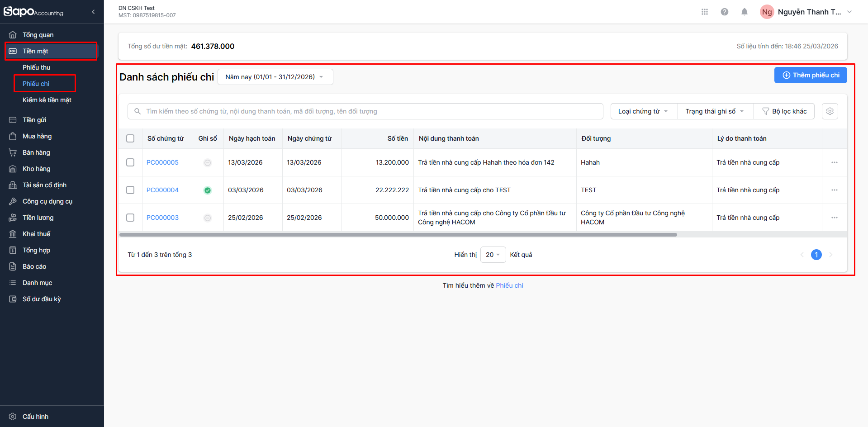This screenshot has width=868, height=427.
Task: Tick the checkbox for voucher PC000003
Action: [x=130, y=218]
